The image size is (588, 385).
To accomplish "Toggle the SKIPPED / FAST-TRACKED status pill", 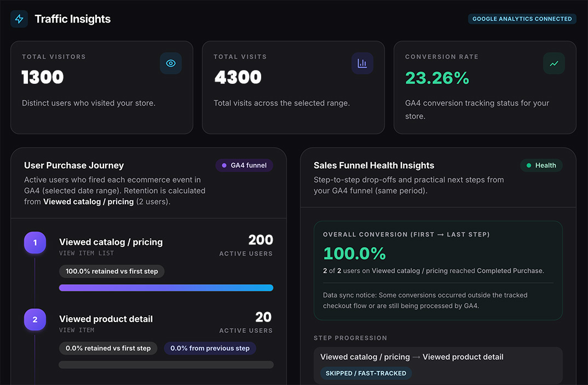I will click(x=365, y=373).
